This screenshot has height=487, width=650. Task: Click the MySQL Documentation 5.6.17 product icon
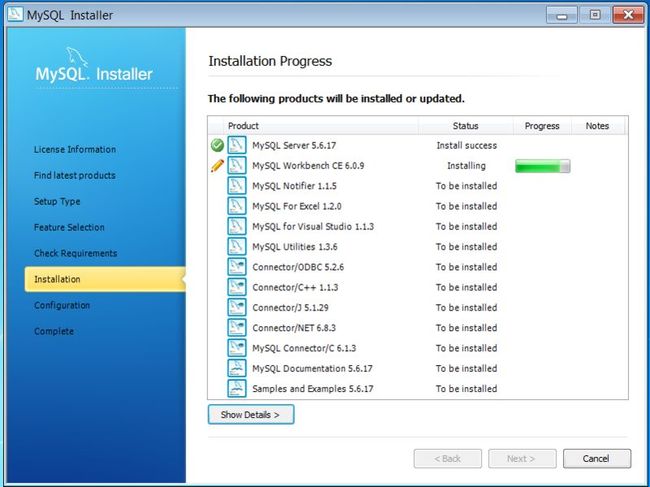(237, 368)
